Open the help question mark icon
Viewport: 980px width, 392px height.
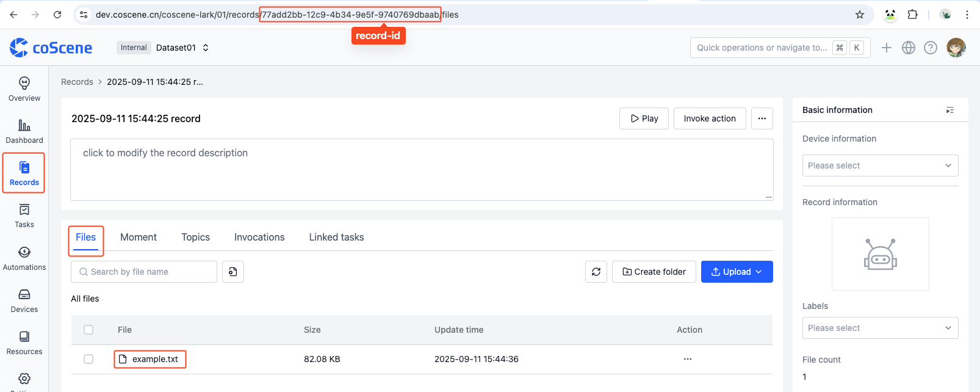931,48
